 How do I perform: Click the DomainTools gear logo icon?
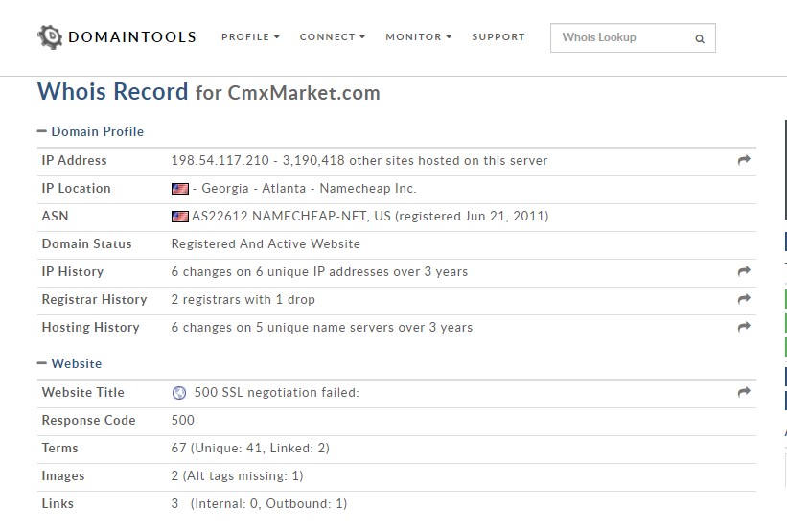(x=50, y=36)
